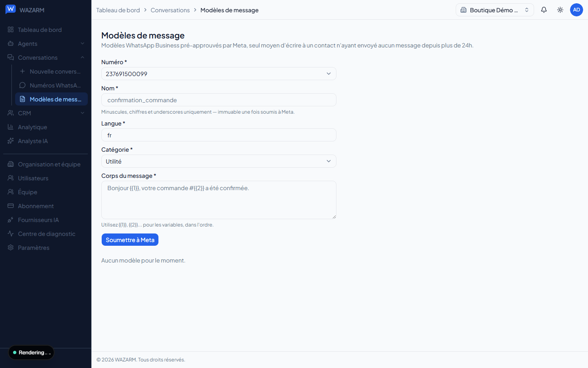Click the WAZARM logo icon
The image size is (588, 368).
coord(10,9)
